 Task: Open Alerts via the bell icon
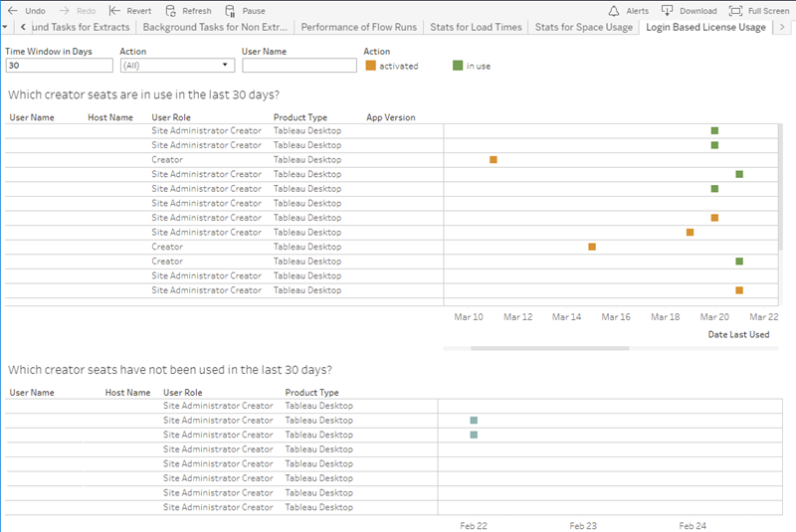(614, 11)
